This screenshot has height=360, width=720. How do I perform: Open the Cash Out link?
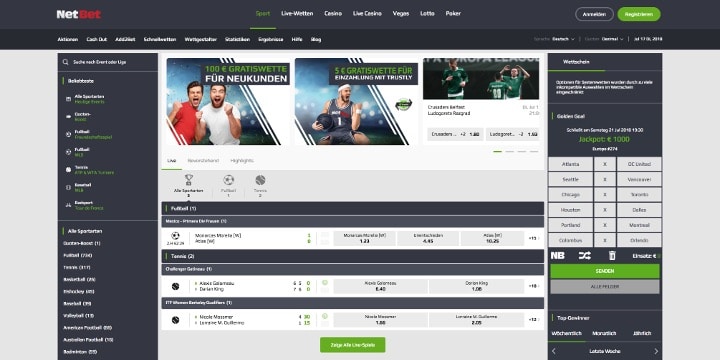pyautogui.click(x=96, y=39)
